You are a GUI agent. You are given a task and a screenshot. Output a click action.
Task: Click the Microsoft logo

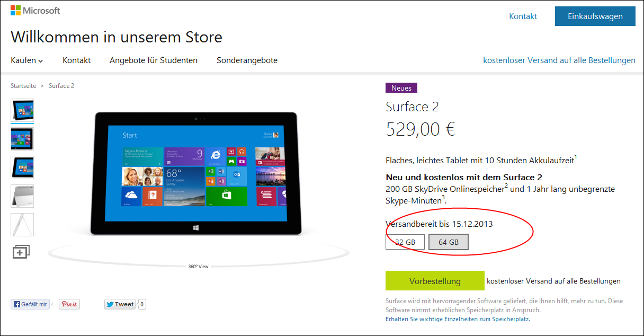pyautogui.click(x=35, y=11)
